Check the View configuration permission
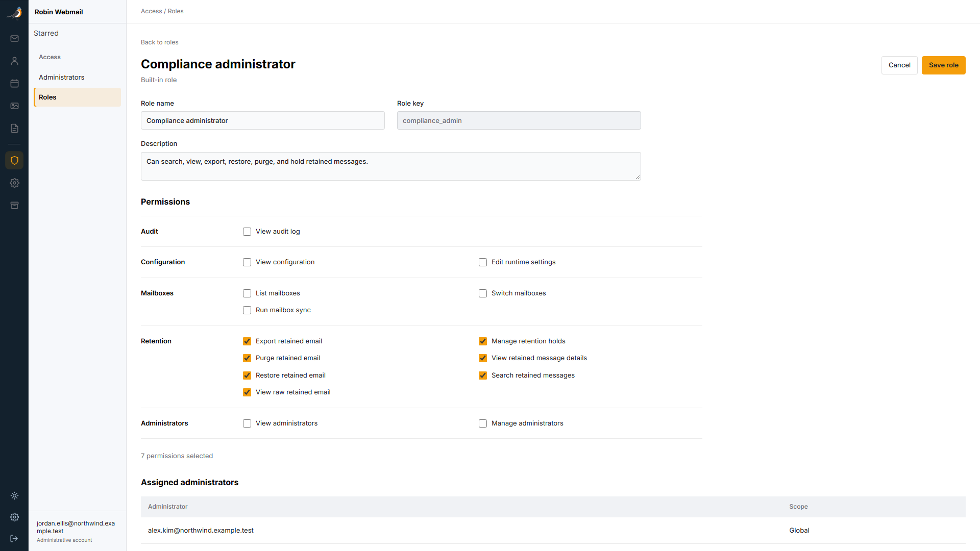 click(247, 262)
